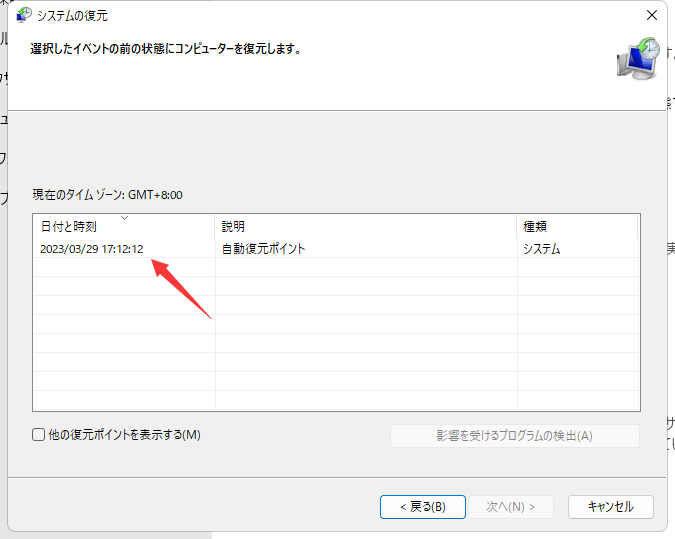Click the 現在のタイム ゾーン: GMT+8:00 label
The image size is (675, 539).
107,195
